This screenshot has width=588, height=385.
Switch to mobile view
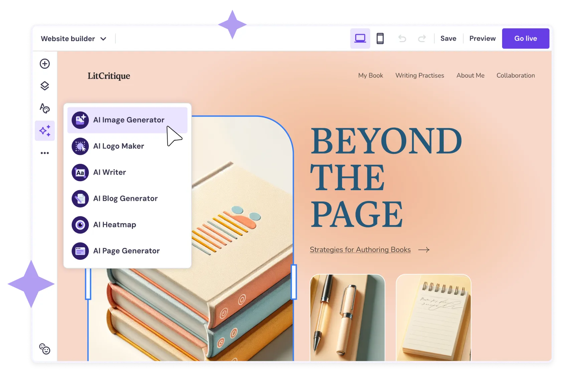coord(380,38)
